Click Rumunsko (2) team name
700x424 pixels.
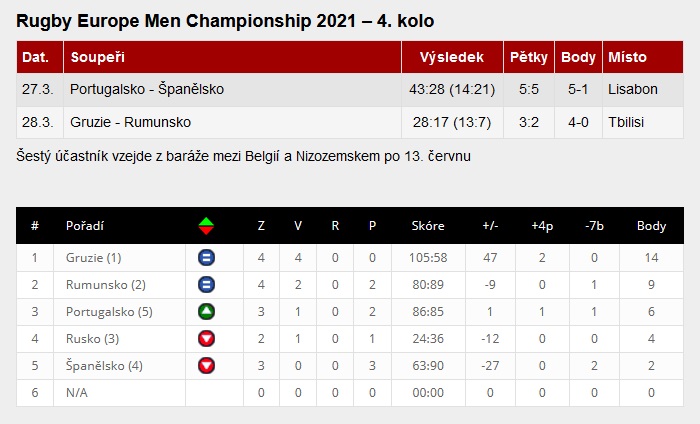click(x=105, y=285)
